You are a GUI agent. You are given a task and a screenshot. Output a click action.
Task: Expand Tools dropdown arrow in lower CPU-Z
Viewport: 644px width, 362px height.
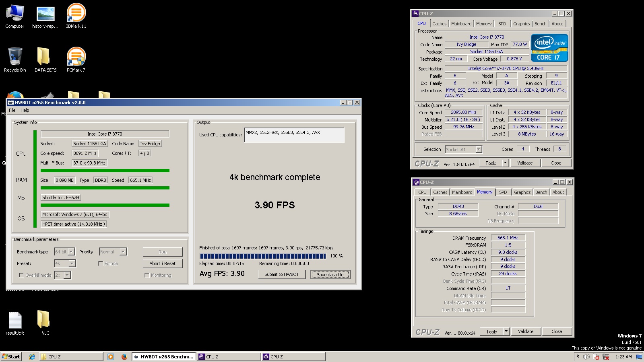(506, 331)
